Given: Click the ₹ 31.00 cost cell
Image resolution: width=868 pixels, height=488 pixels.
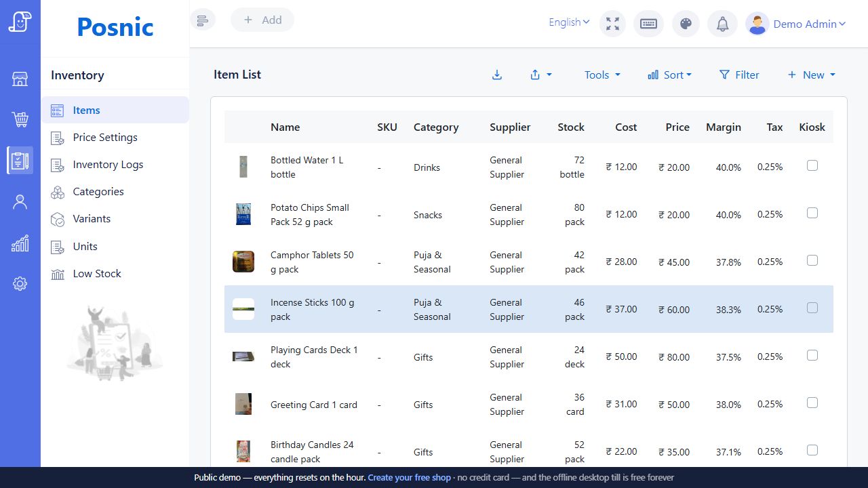Looking at the screenshot, I should tap(621, 404).
